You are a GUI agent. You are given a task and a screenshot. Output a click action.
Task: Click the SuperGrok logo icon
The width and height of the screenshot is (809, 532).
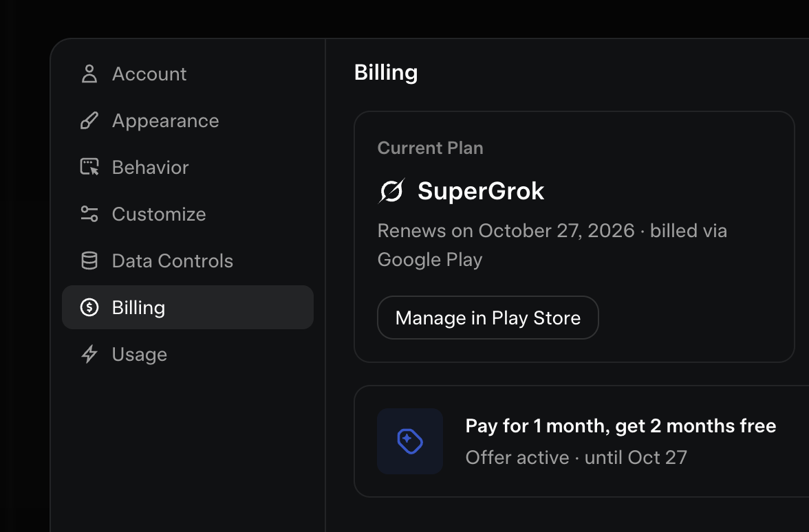[x=391, y=191]
